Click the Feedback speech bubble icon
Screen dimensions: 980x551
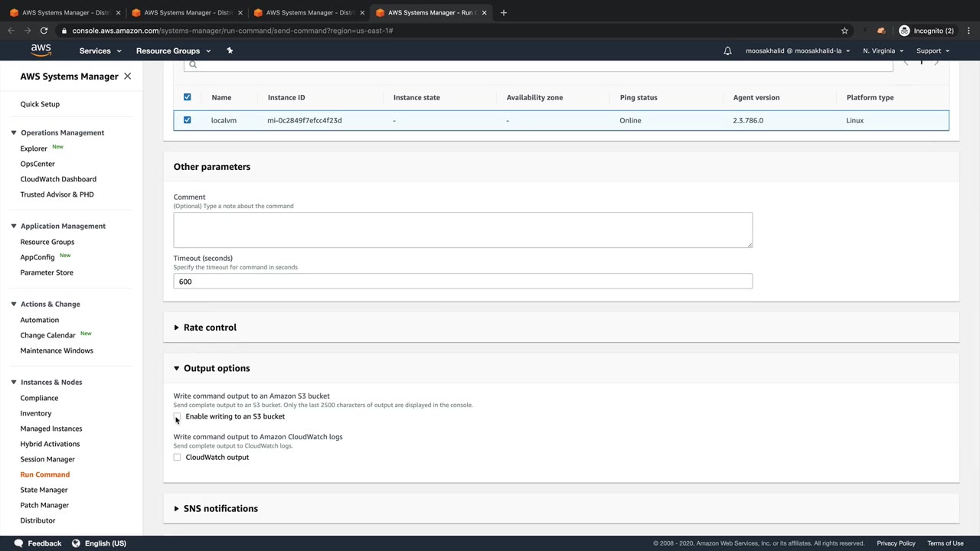[x=18, y=543]
